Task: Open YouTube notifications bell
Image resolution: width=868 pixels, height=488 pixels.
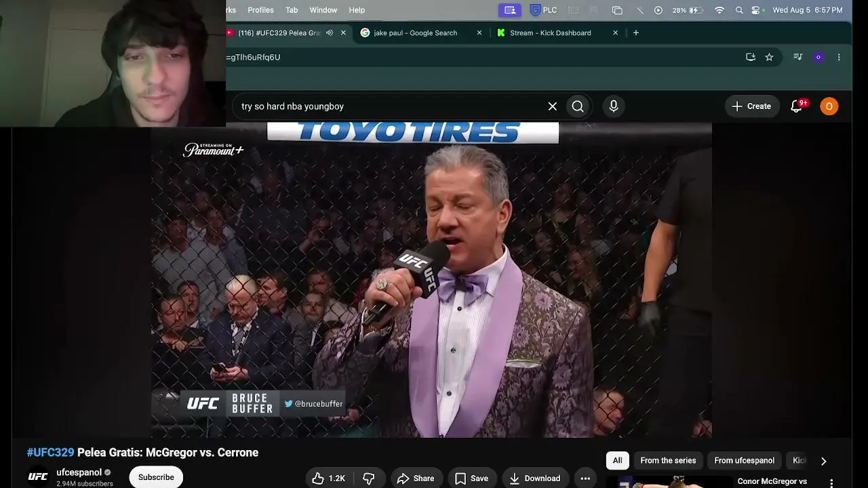Action: click(797, 106)
